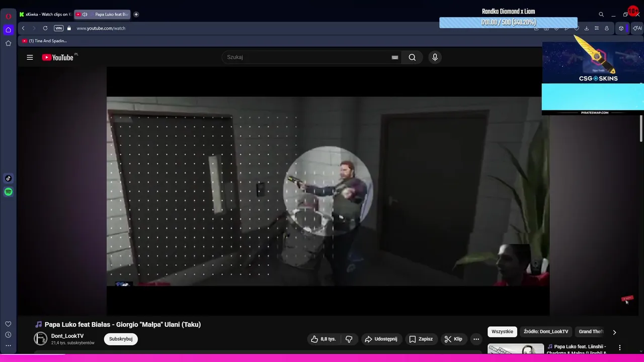Show next filter chips with arrow
644x362 pixels.
click(614, 332)
